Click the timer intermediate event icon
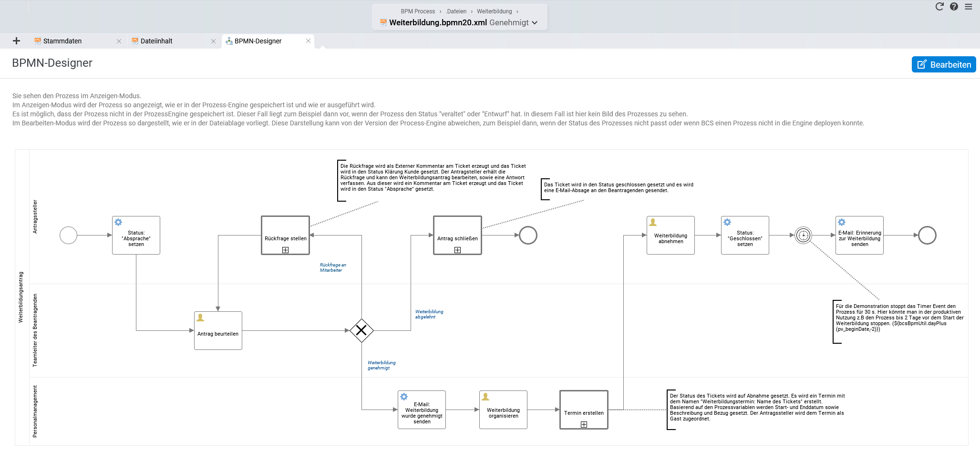 point(804,235)
